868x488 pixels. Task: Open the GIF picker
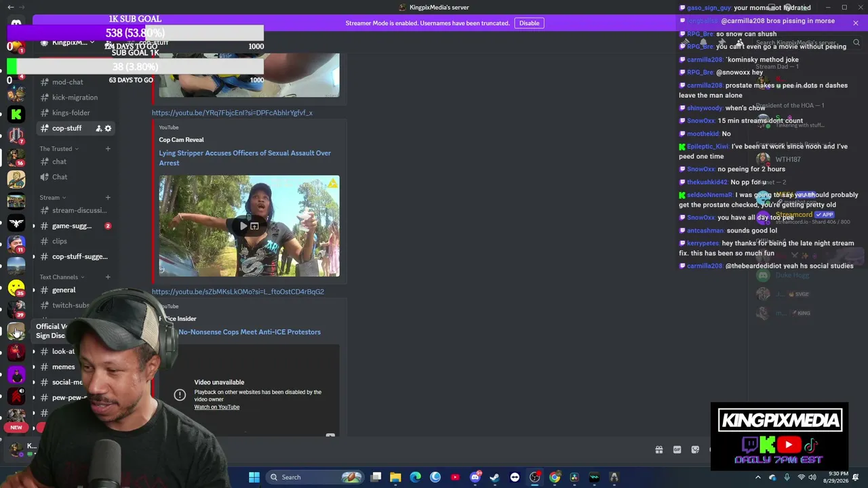[677, 449]
